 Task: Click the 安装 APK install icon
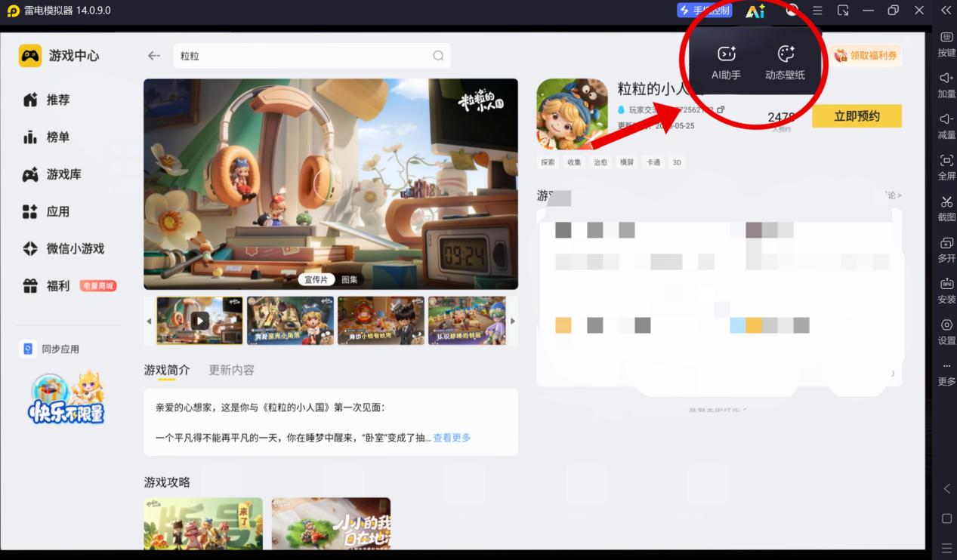coord(946,290)
